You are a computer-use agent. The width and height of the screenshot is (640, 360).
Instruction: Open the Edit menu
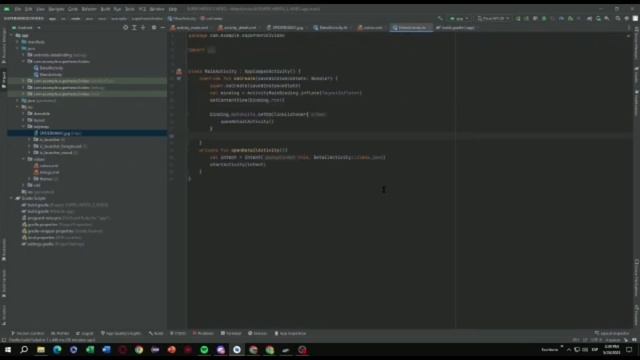pos(28,9)
